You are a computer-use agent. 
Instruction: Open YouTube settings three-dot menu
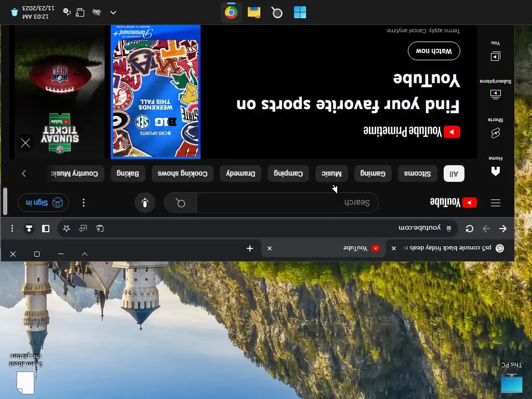click(x=84, y=203)
